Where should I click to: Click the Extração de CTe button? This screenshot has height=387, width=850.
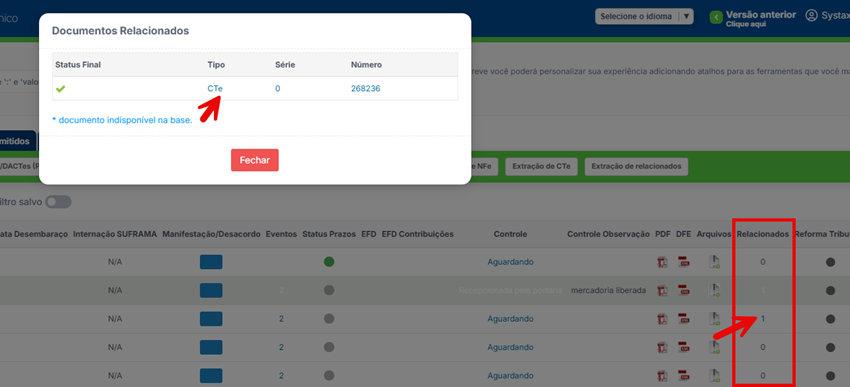coord(542,166)
